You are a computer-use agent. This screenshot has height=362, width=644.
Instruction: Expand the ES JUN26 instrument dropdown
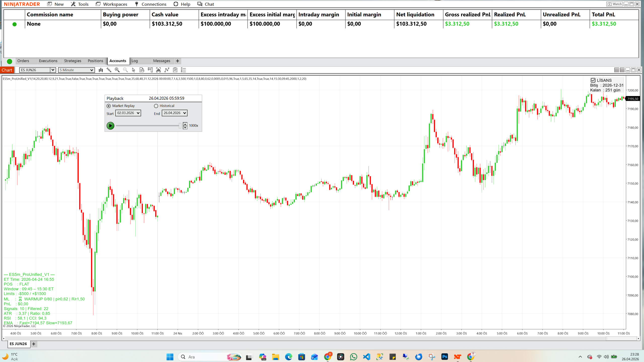[53, 70]
